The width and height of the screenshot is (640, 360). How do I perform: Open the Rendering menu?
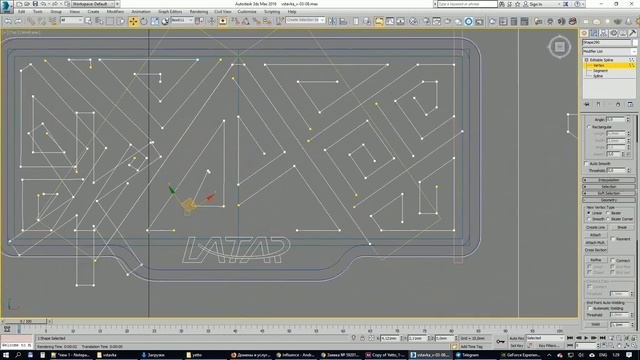coord(199,12)
